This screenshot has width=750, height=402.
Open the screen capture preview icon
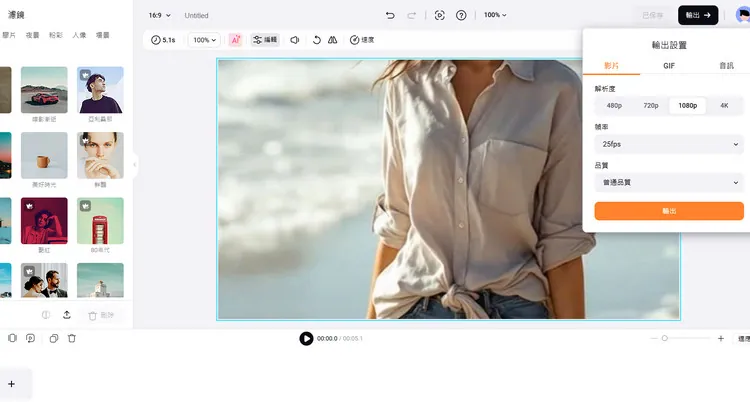tap(440, 15)
